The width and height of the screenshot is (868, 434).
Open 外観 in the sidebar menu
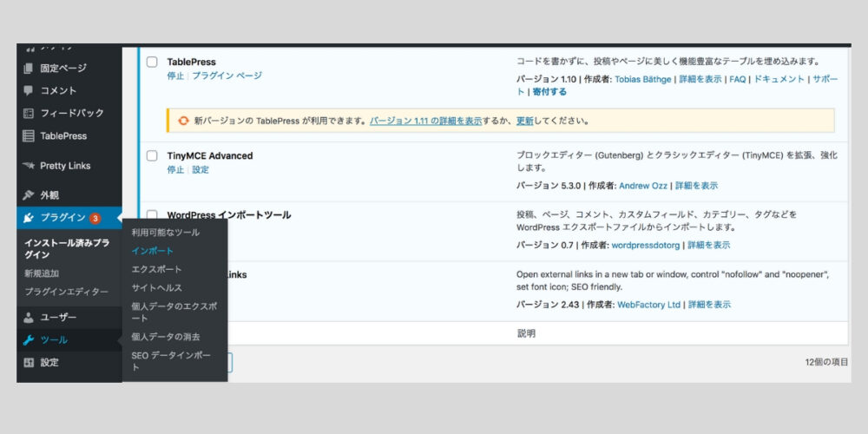coord(49,195)
